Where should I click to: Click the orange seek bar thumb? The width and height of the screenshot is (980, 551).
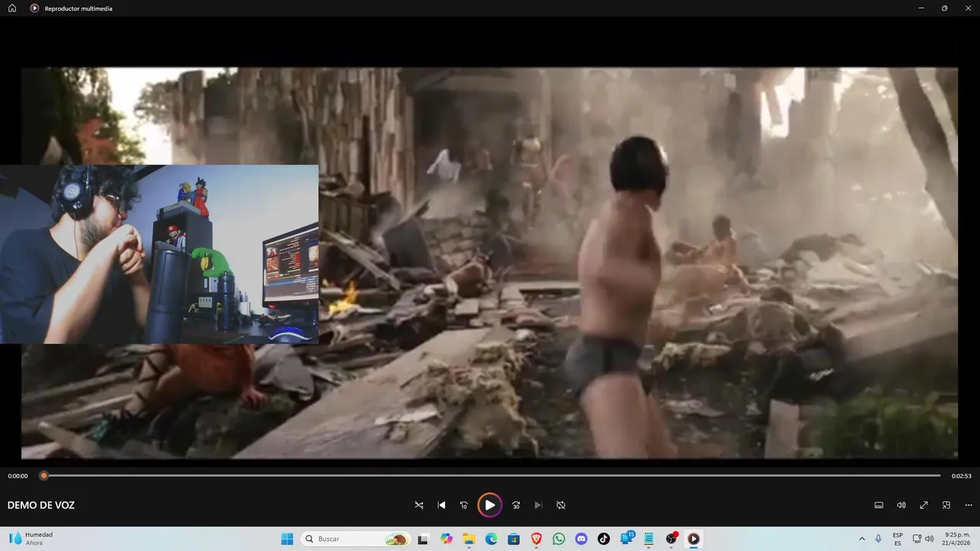44,475
